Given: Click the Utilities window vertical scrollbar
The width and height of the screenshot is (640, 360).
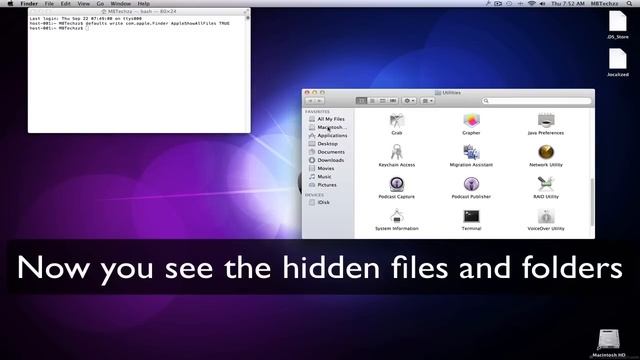Looking at the screenshot, I should point(592,202).
